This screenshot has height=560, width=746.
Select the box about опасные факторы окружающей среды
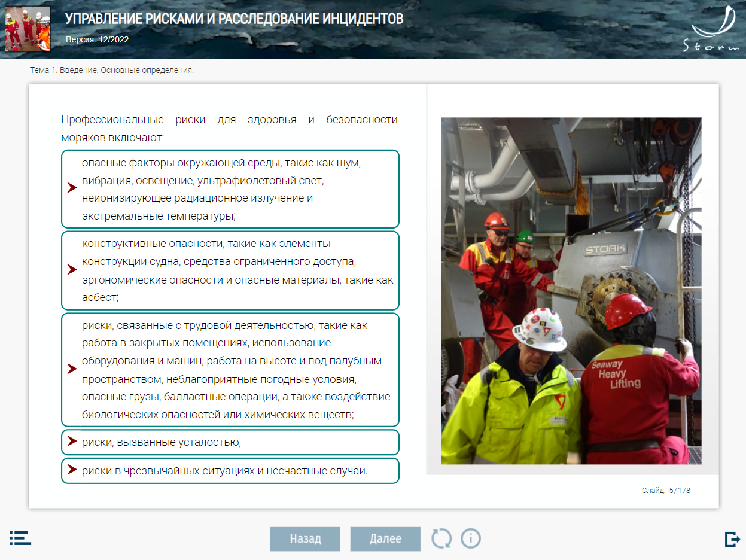pos(230,188)
